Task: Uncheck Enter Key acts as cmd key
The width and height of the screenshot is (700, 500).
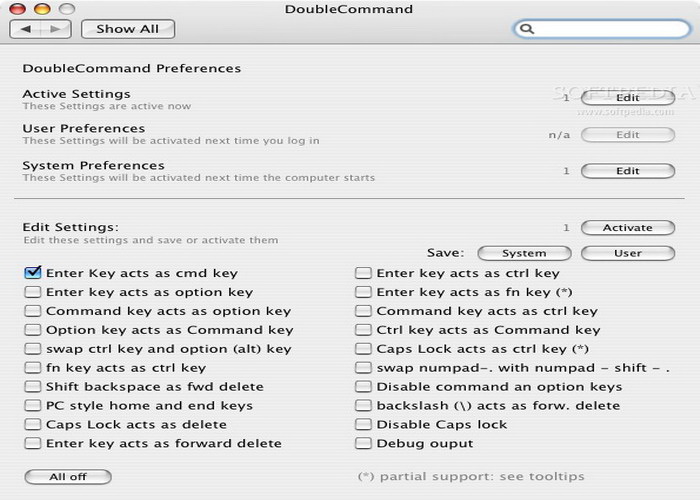Action: pyautogui.click(x=33, y=273)
